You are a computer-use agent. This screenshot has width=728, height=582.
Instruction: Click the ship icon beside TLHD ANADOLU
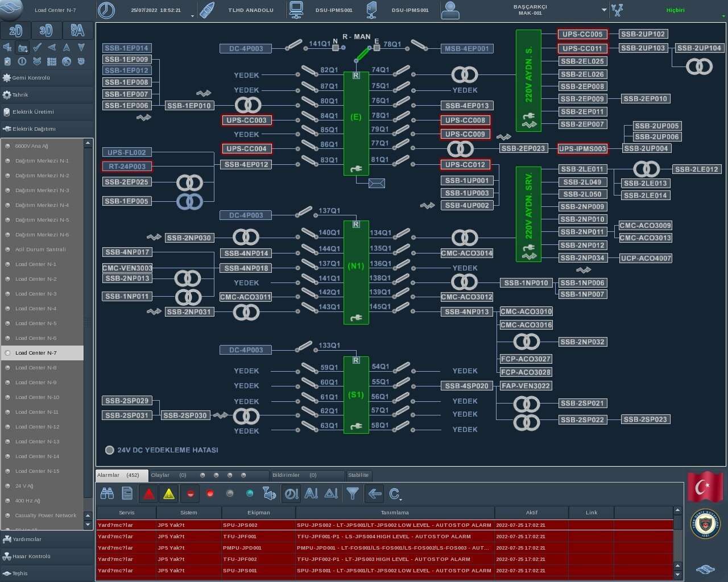click(208, 10)
